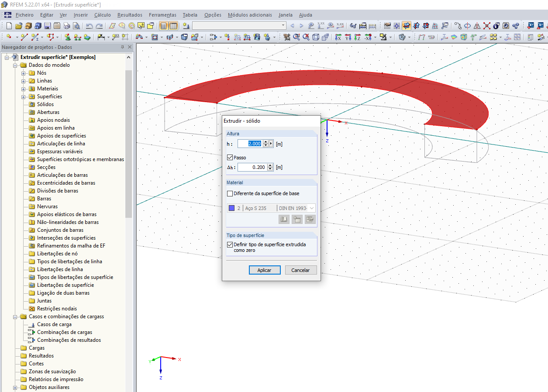Click the View in Y direction icon
Screen dimensions: 548x392
[348, 37]
